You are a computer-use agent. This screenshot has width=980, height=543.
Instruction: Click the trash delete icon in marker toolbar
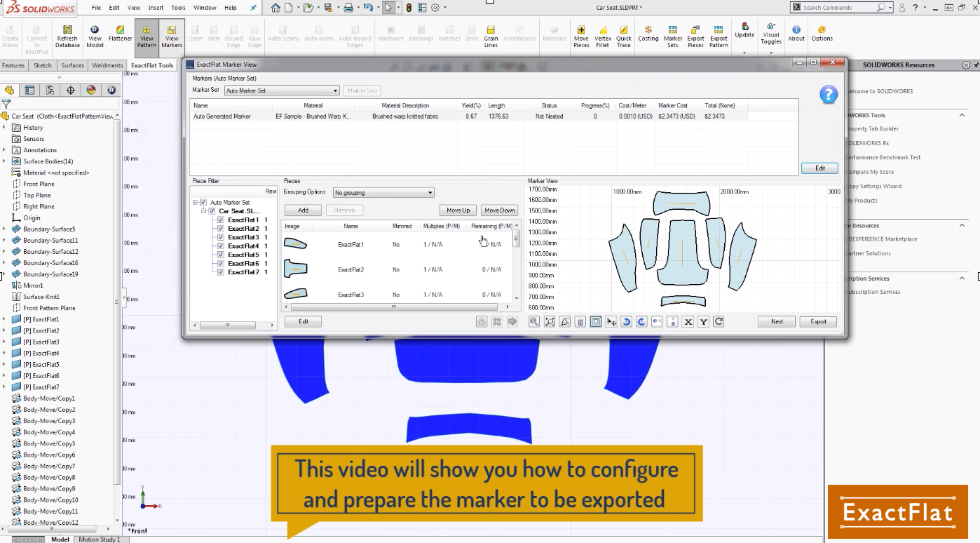coord(580,321)
